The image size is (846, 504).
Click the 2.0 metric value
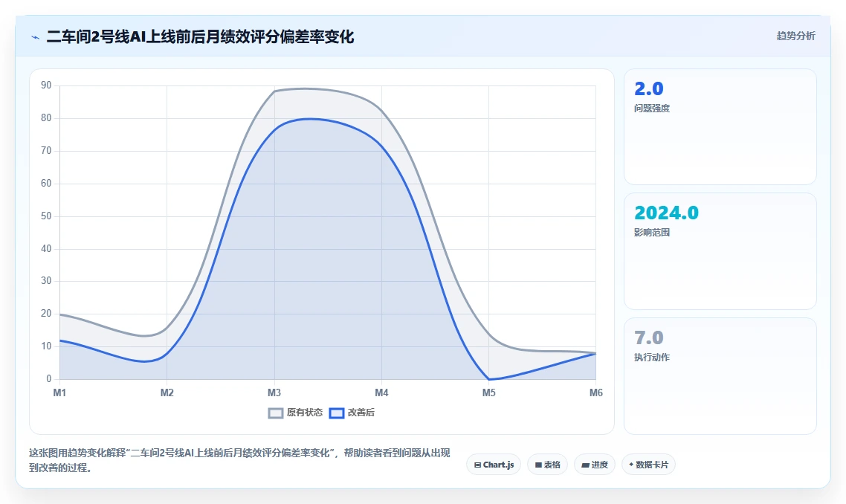coord(648,88)
